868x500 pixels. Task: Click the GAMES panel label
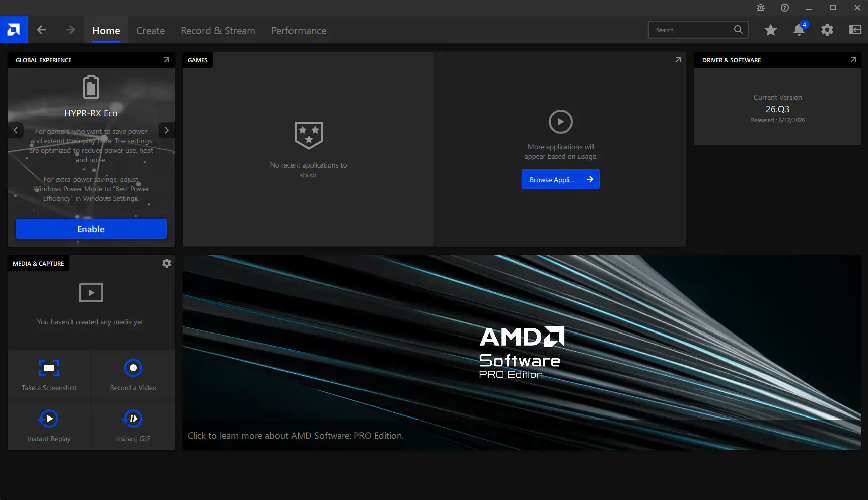(198, 60)
